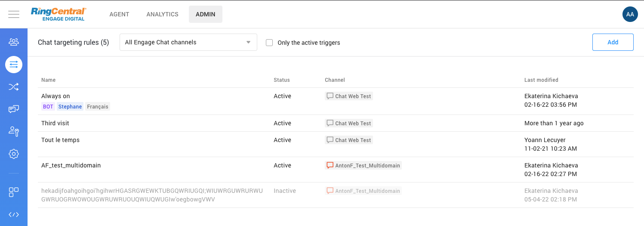Select the targeting rules sliders sidebar icon

click(x=14, y=64)
